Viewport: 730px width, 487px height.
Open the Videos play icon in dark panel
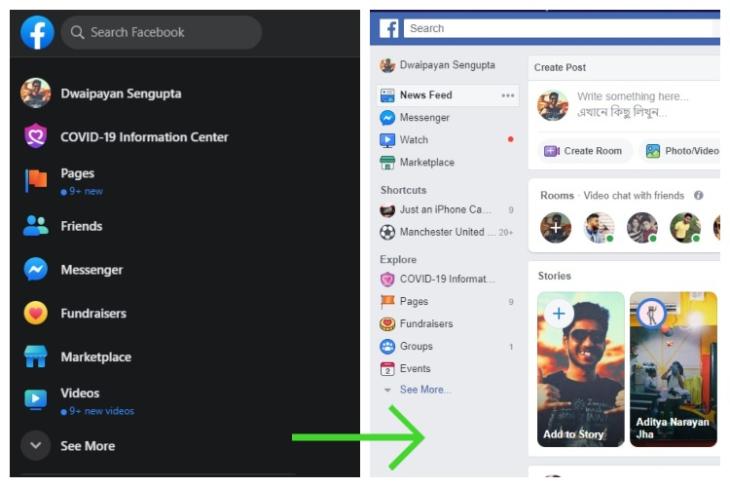[x=36, y=399]
